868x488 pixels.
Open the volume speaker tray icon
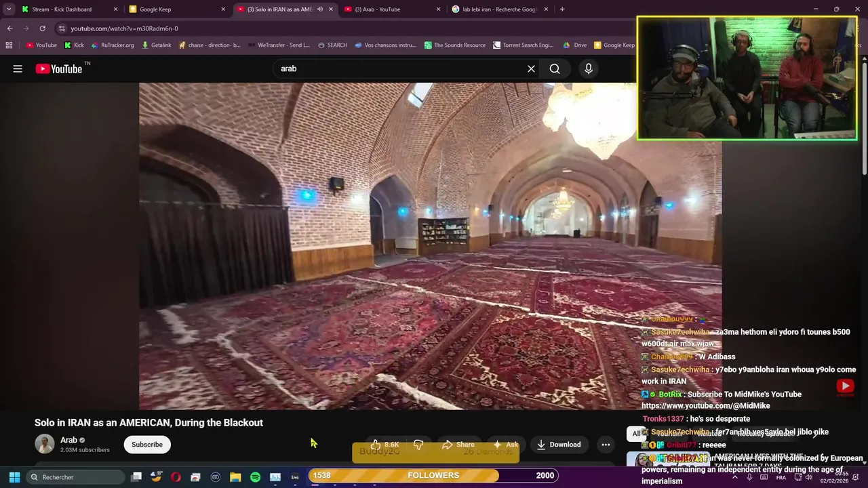pos(808,477)
